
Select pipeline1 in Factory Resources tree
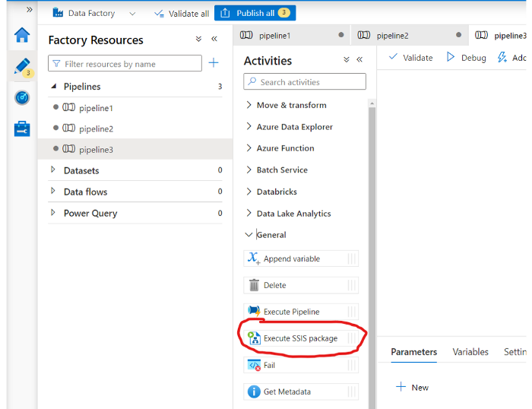96,108
